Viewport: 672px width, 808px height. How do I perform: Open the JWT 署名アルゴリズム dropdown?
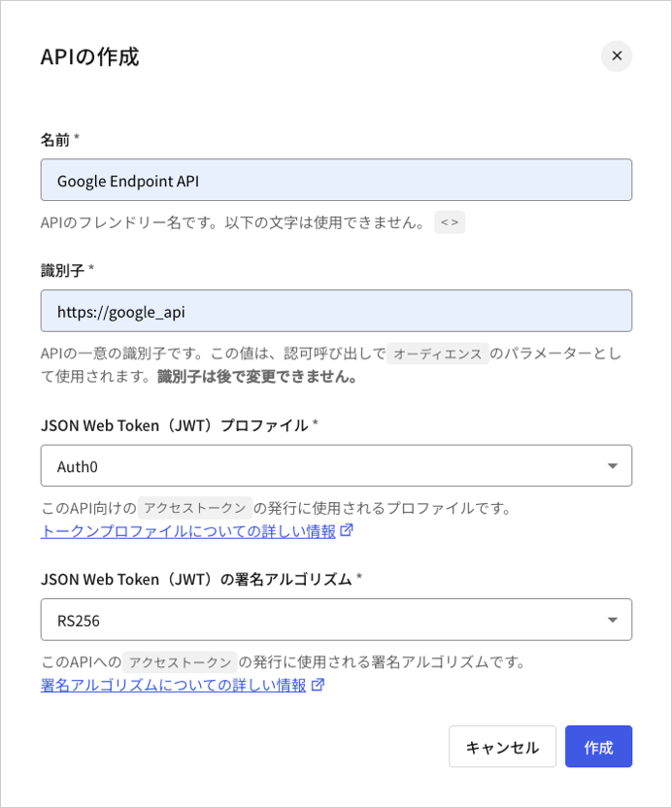click(x=336, y=620)
